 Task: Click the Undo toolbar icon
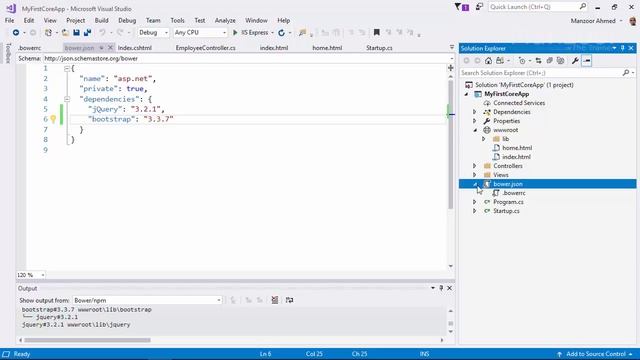pos(102,33)
